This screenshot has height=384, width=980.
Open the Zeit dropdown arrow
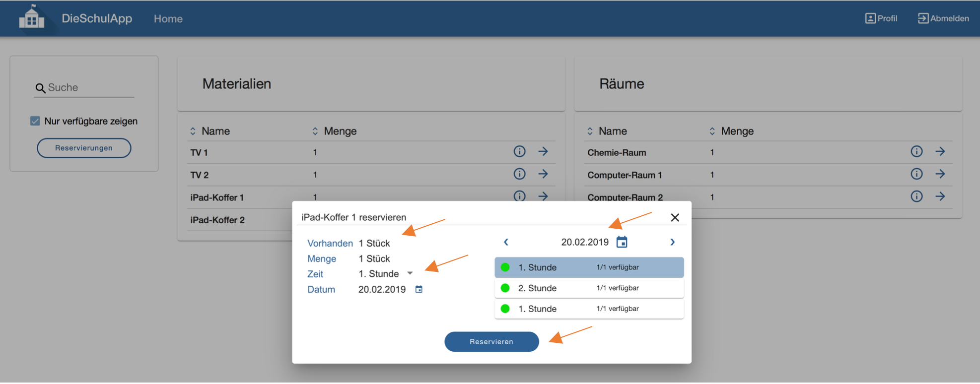(410, 273)
